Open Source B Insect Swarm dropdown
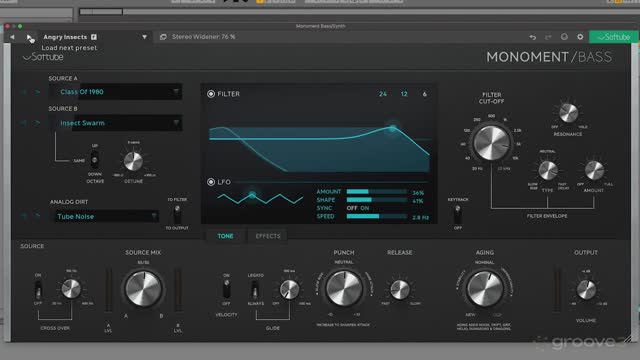The image size is (640, 360). pos(116,123)
